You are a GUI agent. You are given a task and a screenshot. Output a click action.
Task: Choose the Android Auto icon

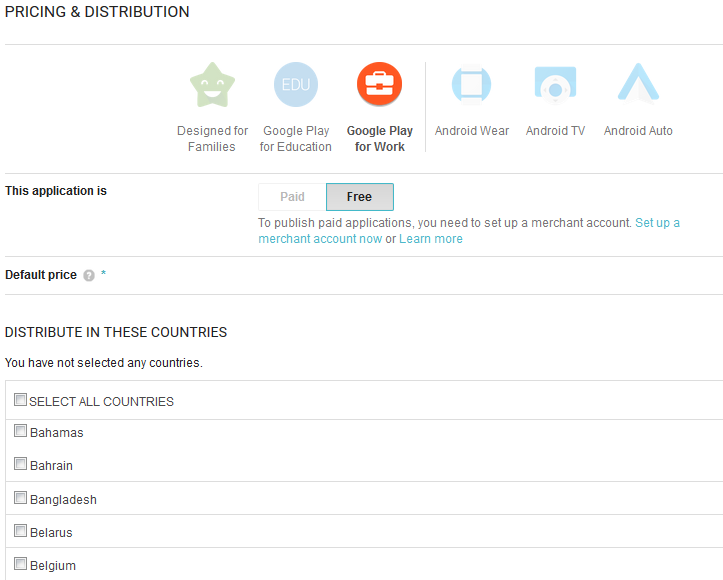pos(638,83)
